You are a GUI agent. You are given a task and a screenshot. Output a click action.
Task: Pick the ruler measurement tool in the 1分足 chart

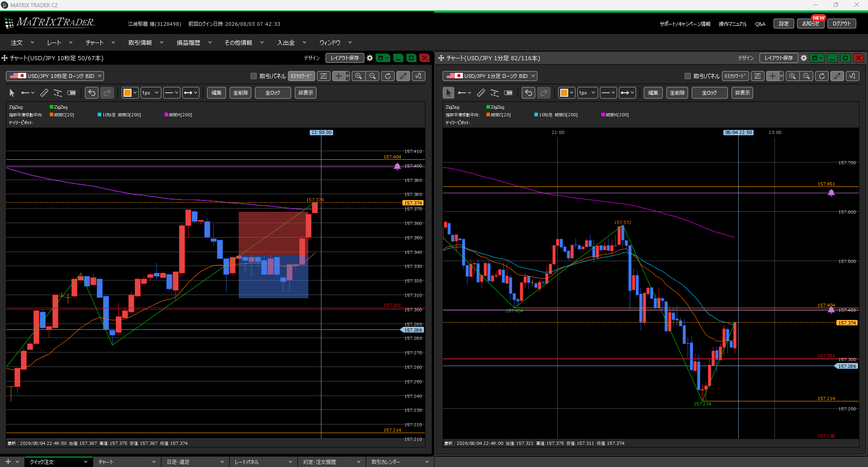(481, 93)
